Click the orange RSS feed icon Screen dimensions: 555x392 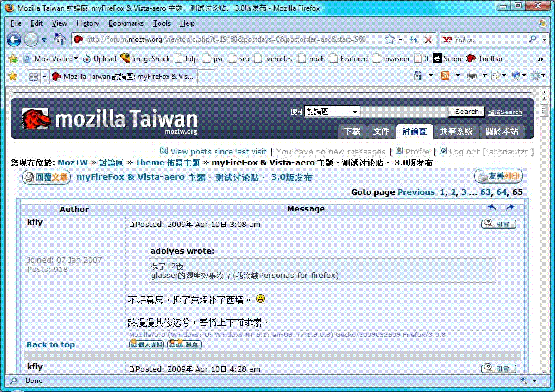point(444,76)
